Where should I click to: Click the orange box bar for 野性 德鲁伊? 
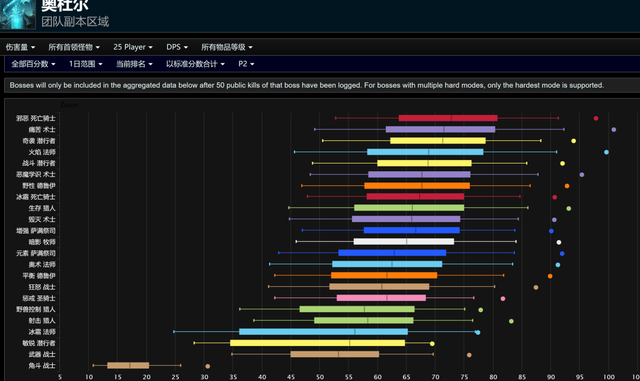[417, 186]
